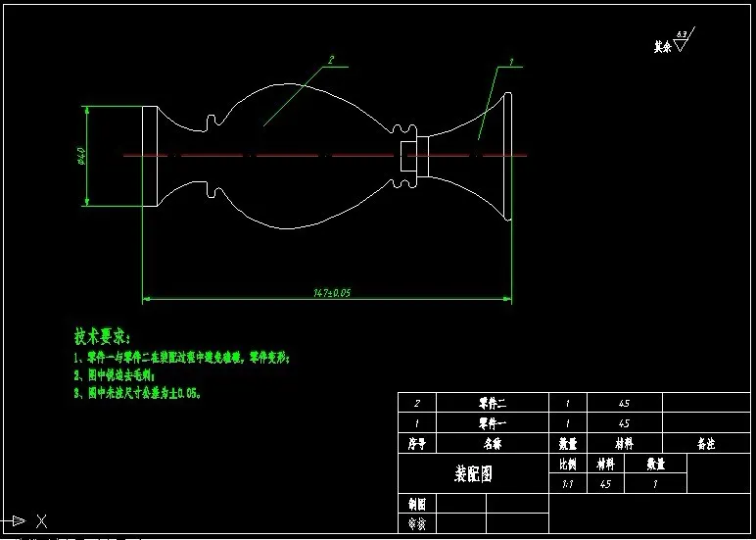This screenshot has height=540, width=756.
Task: Select the '其余' surface roughness symbol
Action: tap(675, 40)
